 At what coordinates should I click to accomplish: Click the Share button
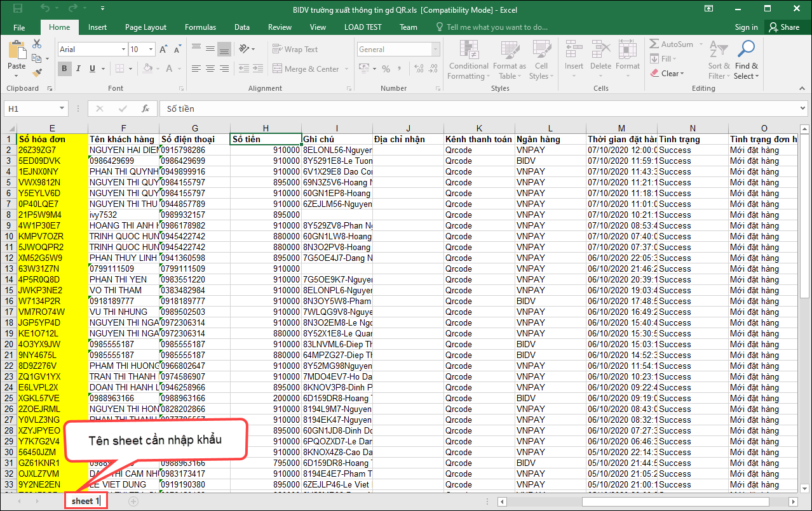pyautogui.click(x=783, y=27)
